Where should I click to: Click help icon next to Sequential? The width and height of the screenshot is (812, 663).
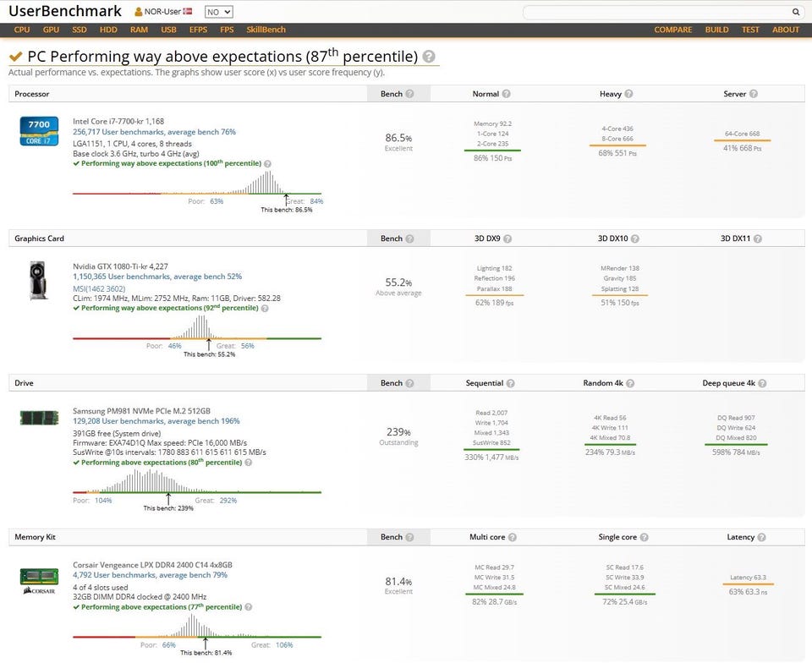tap(510, 383)
